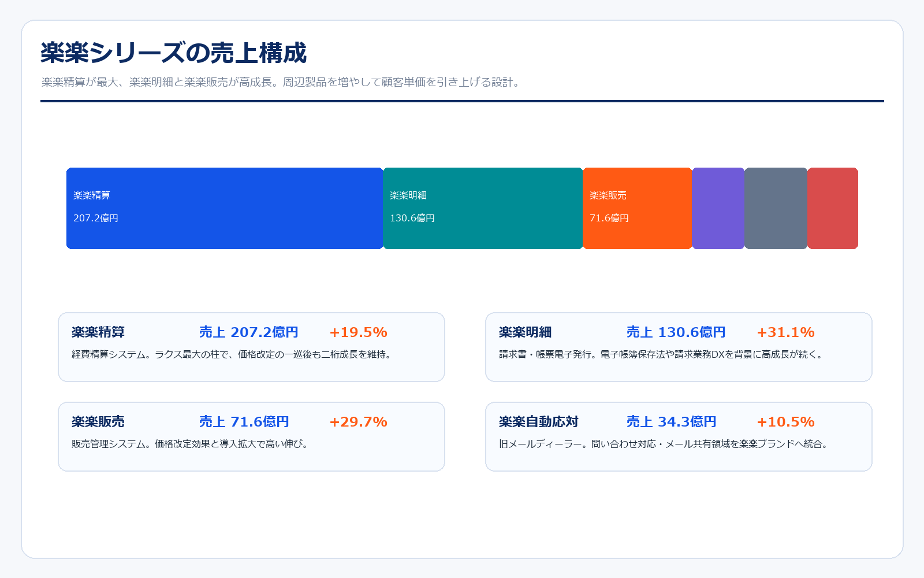Click the subtitle starting with 楽楽精算が最大

(x=282, y=82)
